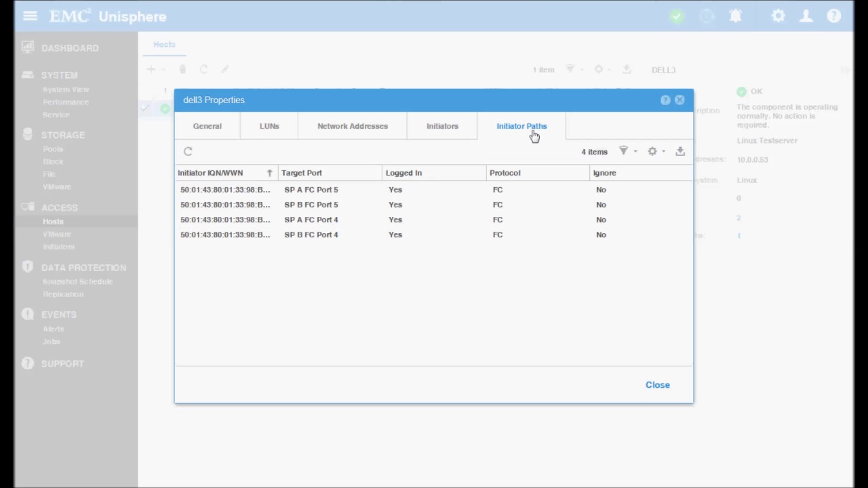Open the Initiators tab

[x=442, y=126]
